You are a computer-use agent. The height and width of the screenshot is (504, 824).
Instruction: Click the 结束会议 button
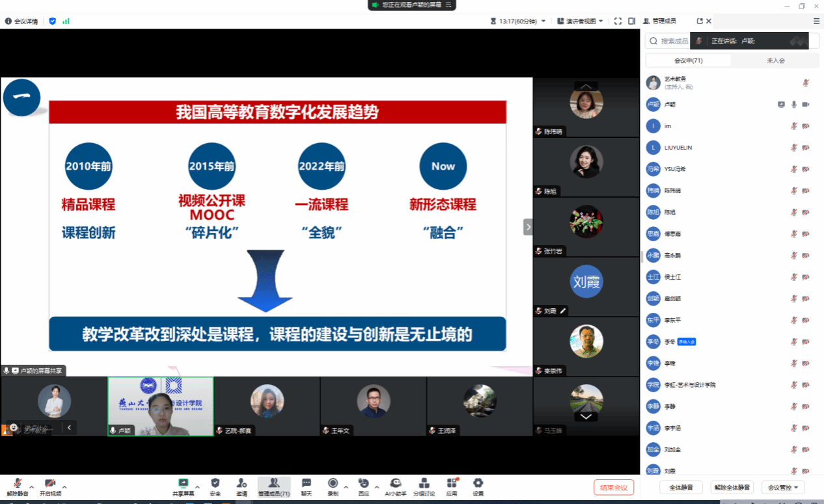613,487
